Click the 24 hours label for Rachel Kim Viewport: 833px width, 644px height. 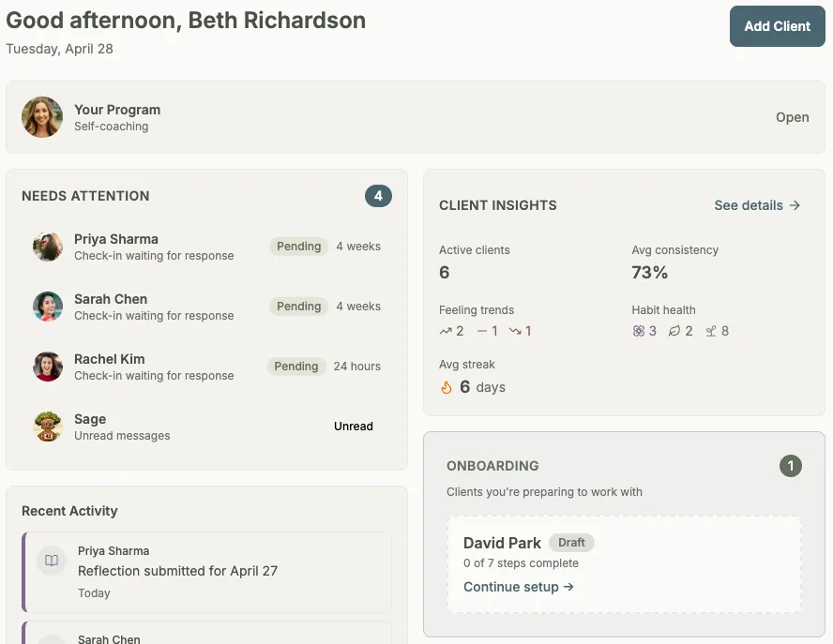(357, 367)
